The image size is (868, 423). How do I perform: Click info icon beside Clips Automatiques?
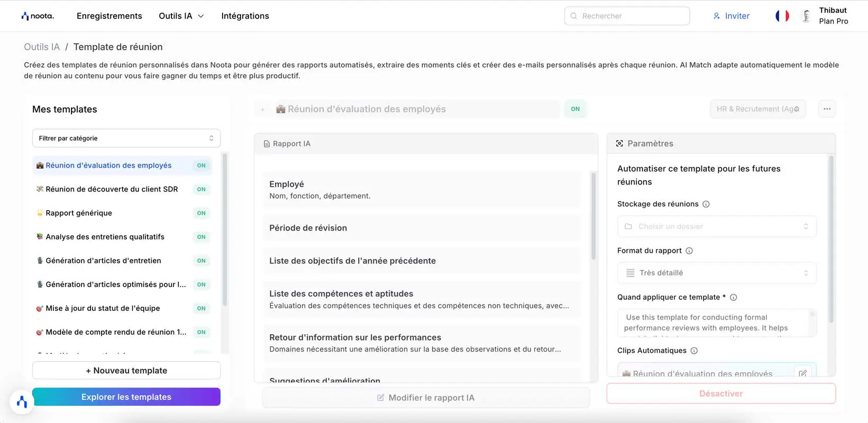(694, 351)
